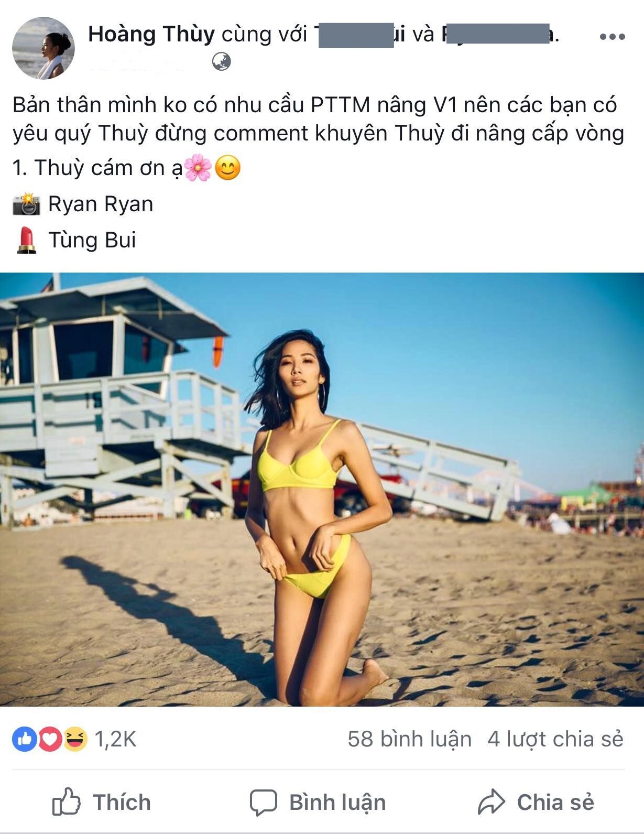Open the 1,2K reactions count list
This screenshot has width=644, height=834.
[x=115, y=739]
